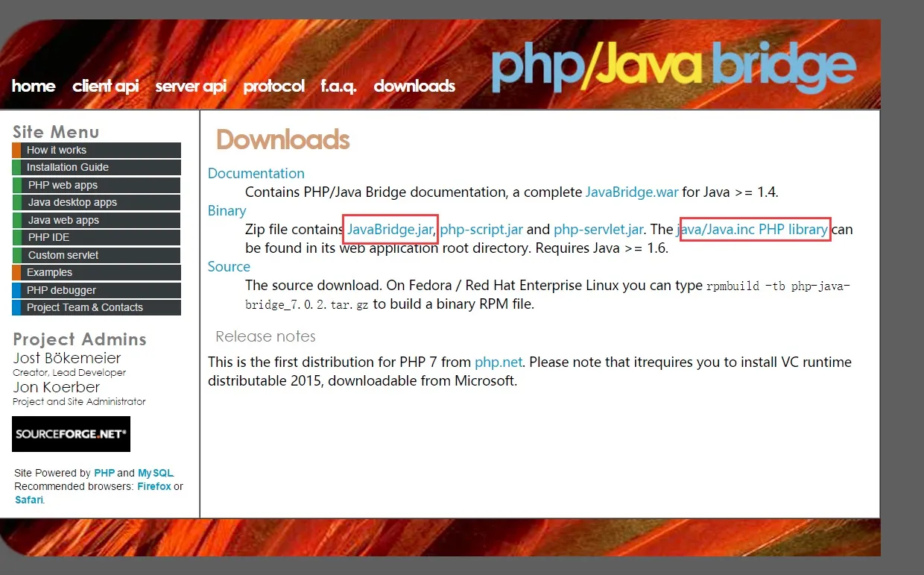Open How it works in Site Menu
The height and width of the screenshot is (575, 924).
pos(57,150)
